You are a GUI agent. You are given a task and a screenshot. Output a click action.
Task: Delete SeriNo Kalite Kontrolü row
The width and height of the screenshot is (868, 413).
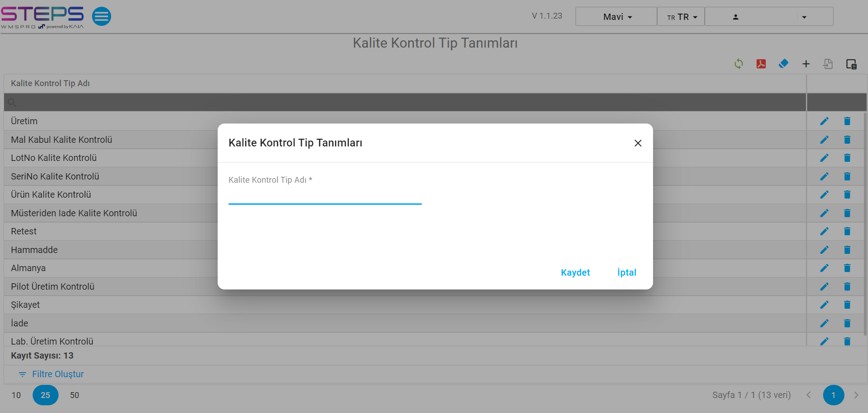point(847,176)
